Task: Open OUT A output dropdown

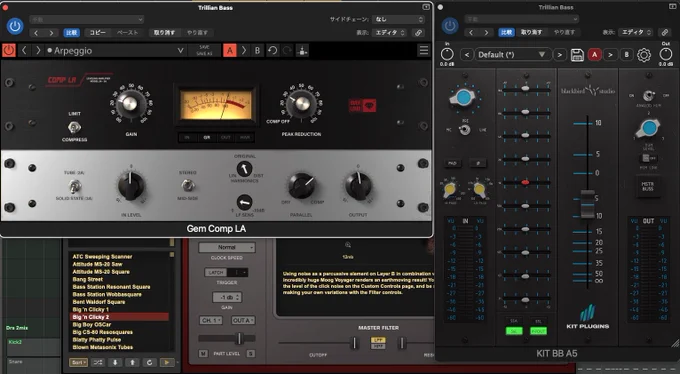Action: [243, 320]
